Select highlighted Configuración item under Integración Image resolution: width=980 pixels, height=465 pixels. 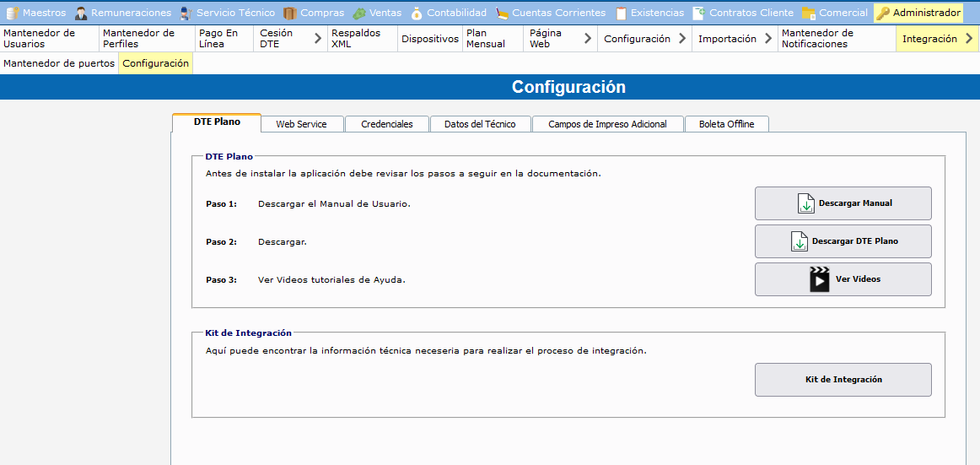click(x=156, y=63)
